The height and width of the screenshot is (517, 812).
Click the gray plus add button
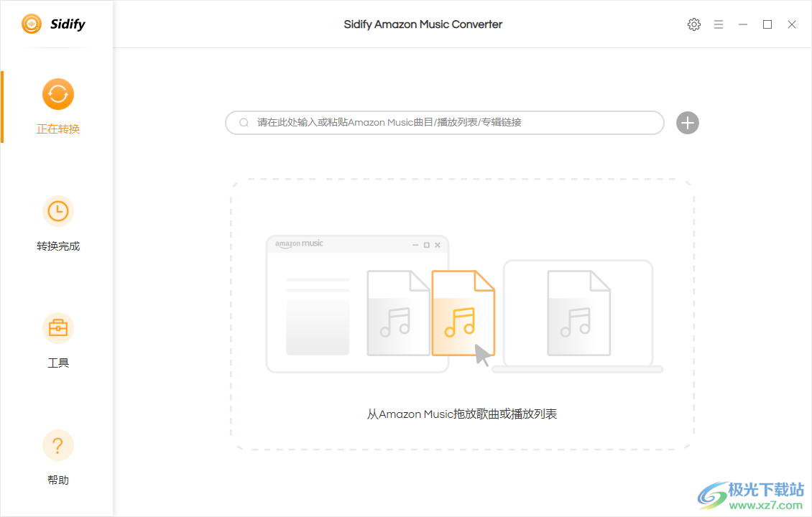pos(688,123)
